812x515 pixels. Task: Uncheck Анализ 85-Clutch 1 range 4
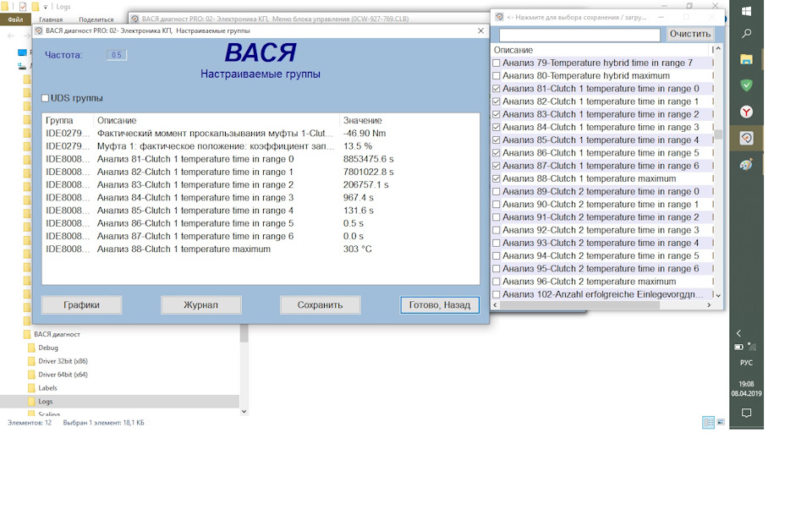[497, 140]
